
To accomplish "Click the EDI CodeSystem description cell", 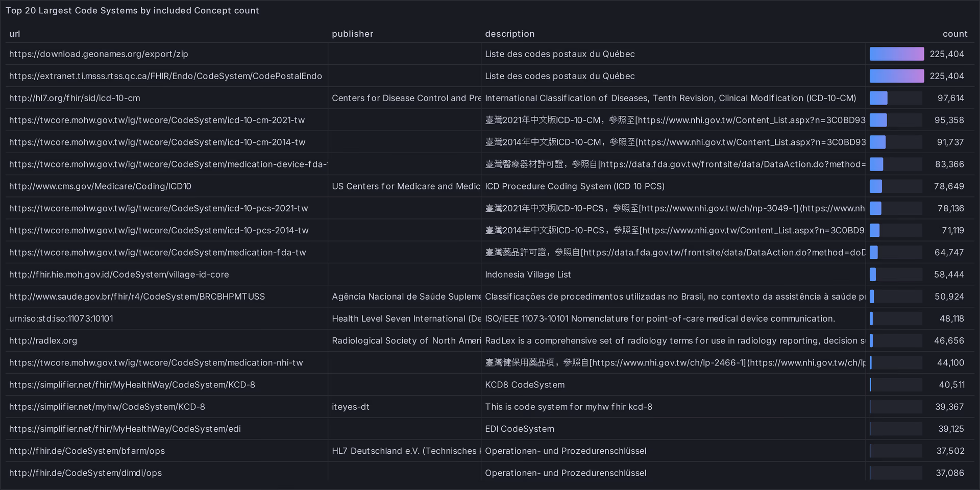I will 519,429.
